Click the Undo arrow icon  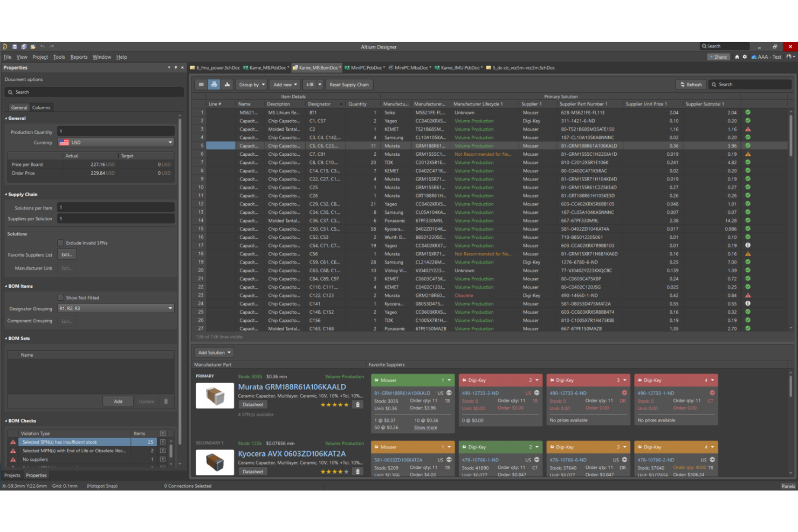pyautogui.click(x=43, y=47)
